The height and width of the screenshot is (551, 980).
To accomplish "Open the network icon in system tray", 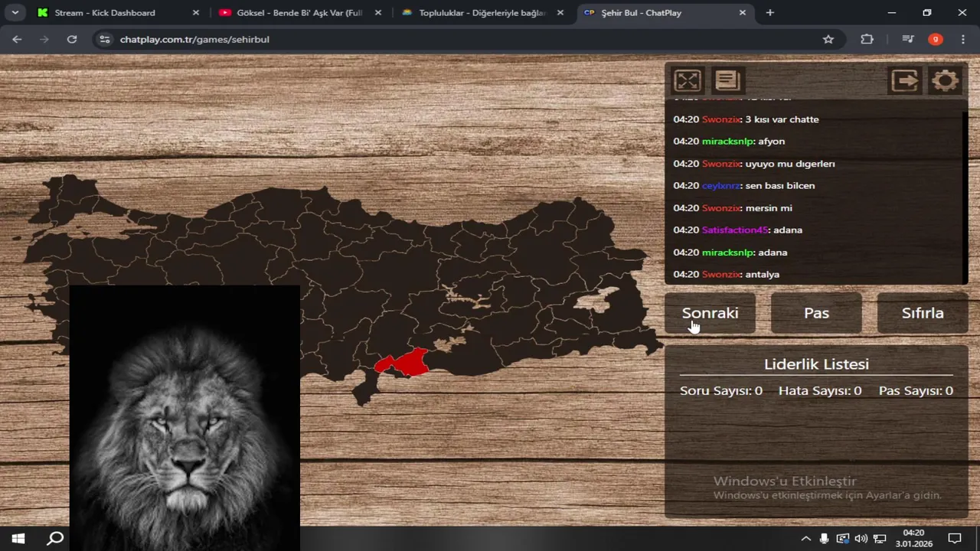I will pos(880,538).
